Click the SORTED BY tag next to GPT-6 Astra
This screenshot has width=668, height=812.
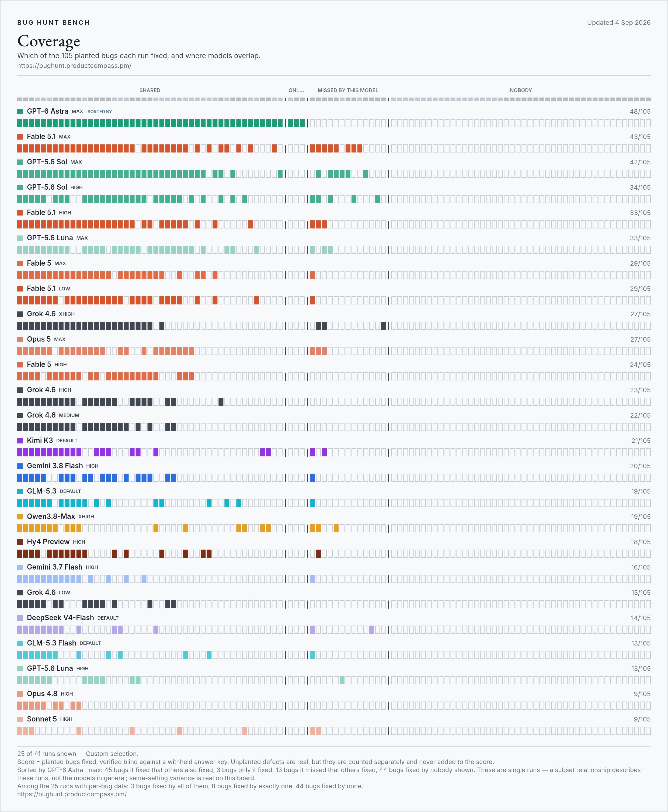(x=100, y=112)
